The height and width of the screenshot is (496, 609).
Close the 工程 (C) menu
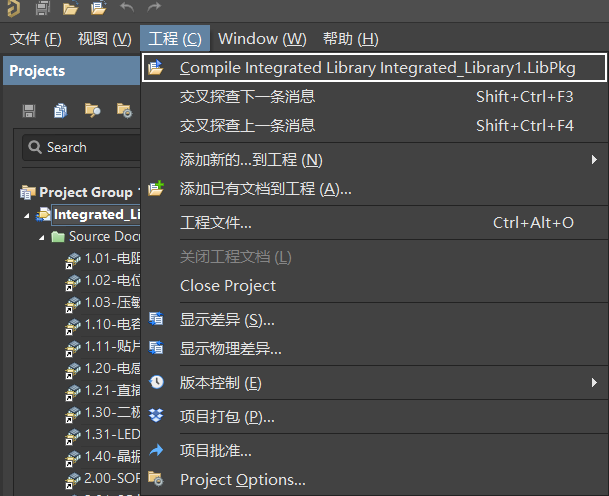tap(175, 38)
